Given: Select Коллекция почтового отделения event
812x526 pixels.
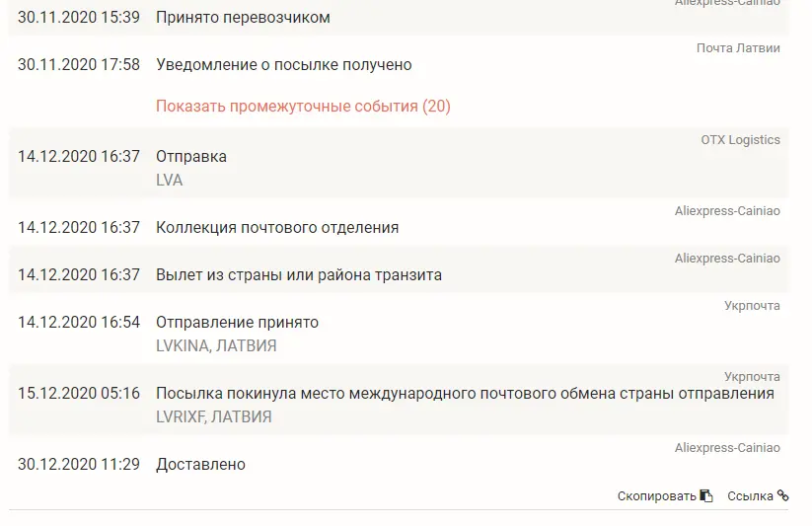Looking at the screenshot, I should point(399,221).
